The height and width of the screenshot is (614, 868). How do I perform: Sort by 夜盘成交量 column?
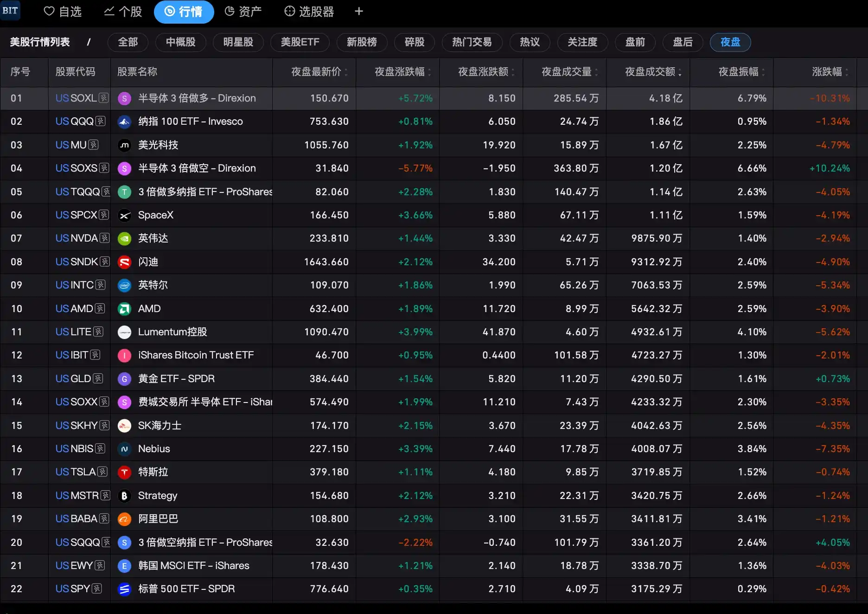tap(569, 72)
